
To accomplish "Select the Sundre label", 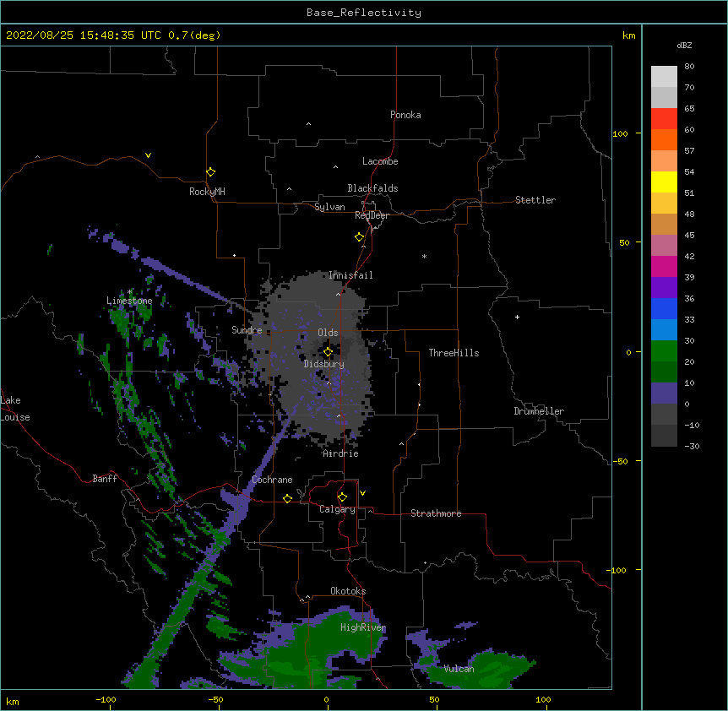I will (x=247, y=330).
